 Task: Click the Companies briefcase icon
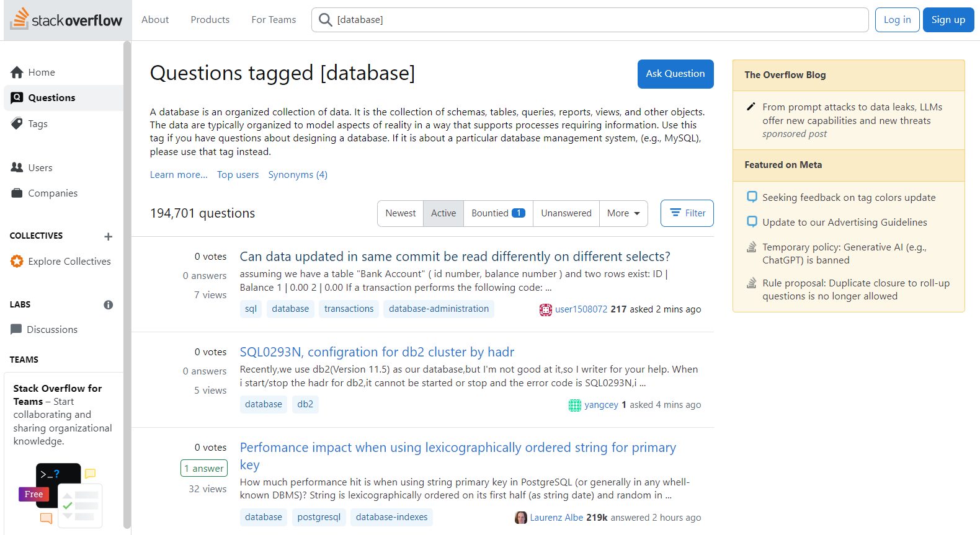[17, 193]
